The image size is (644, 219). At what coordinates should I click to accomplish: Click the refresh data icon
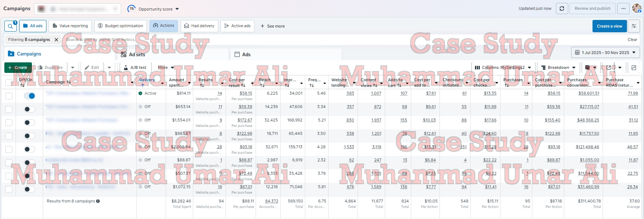pyautogui.click(x=562, y=9)
